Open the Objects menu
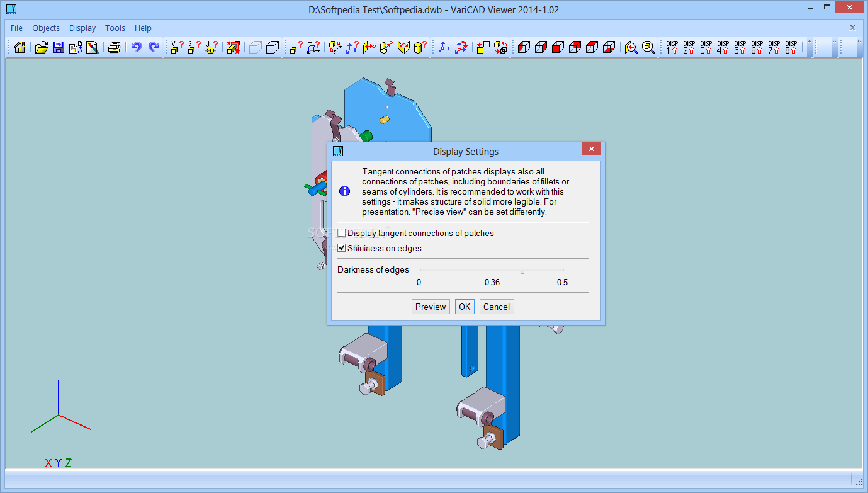This screenshot has height=493, width=868. [x=46, y=28]
